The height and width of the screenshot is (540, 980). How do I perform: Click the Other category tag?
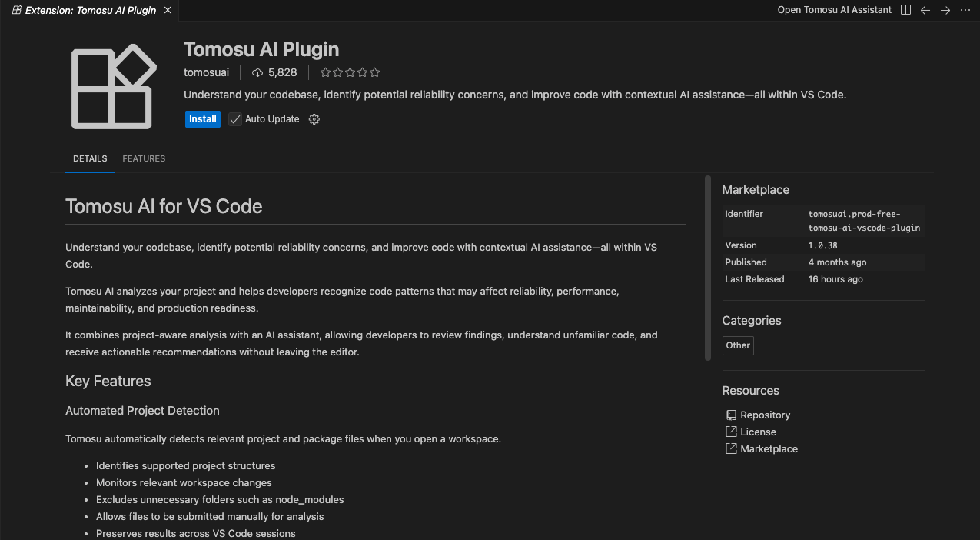coord(738,345)
